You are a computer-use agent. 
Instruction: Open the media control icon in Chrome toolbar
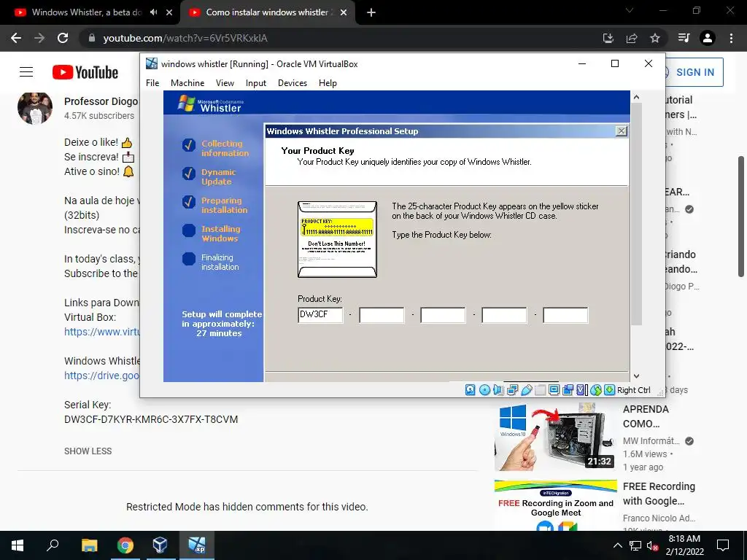(x=684, y=38)
